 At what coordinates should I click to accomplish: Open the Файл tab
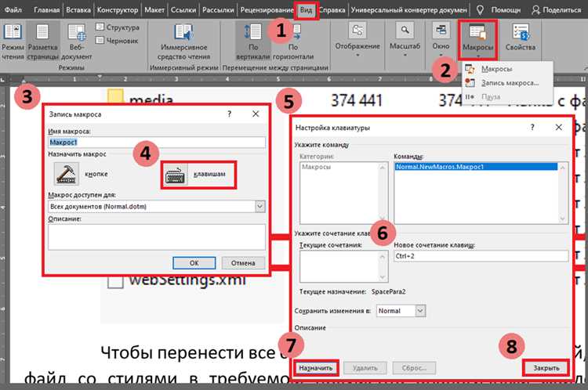pos(13,10)
